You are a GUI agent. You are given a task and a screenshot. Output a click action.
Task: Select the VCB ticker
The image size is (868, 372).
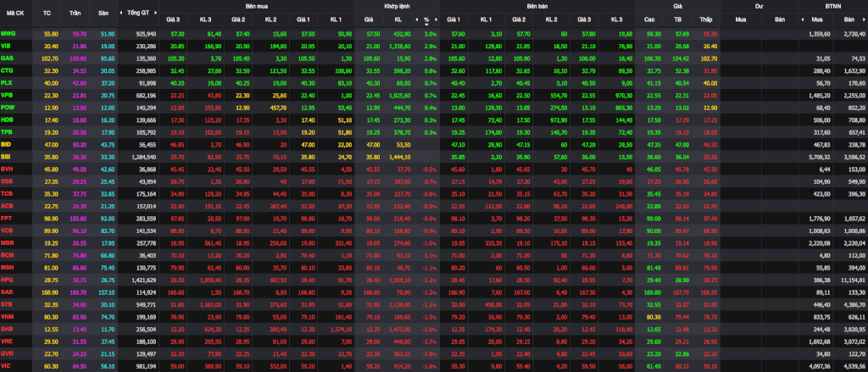(x=7, y=230)
